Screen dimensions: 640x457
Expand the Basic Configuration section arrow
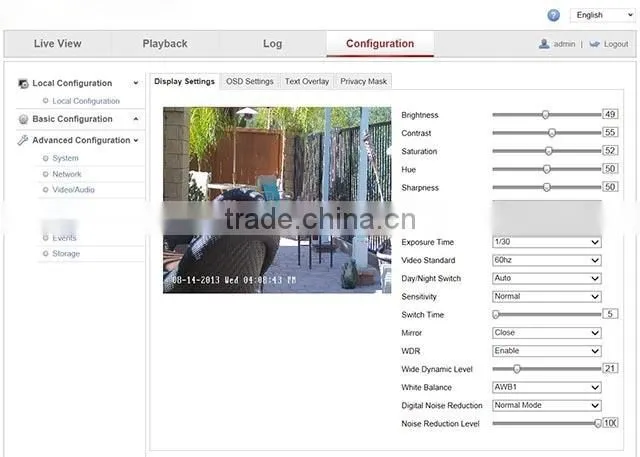click(x=136, y=119)
